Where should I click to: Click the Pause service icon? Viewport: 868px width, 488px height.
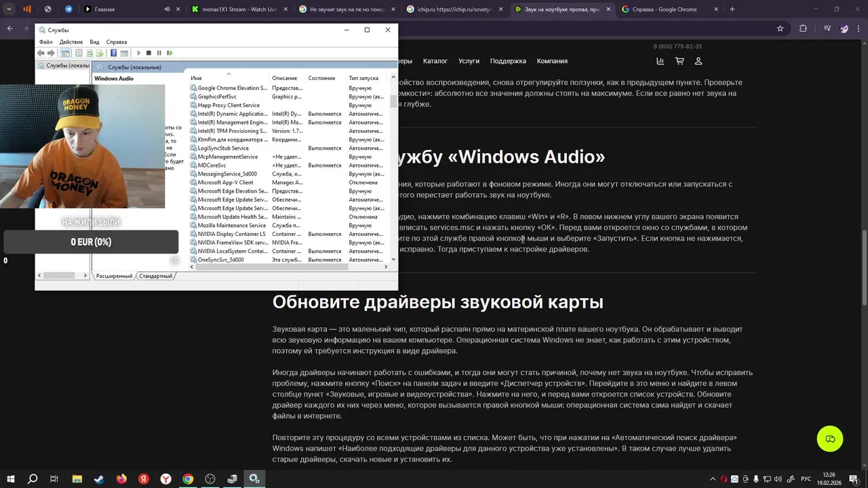click(x=159, y=53)
